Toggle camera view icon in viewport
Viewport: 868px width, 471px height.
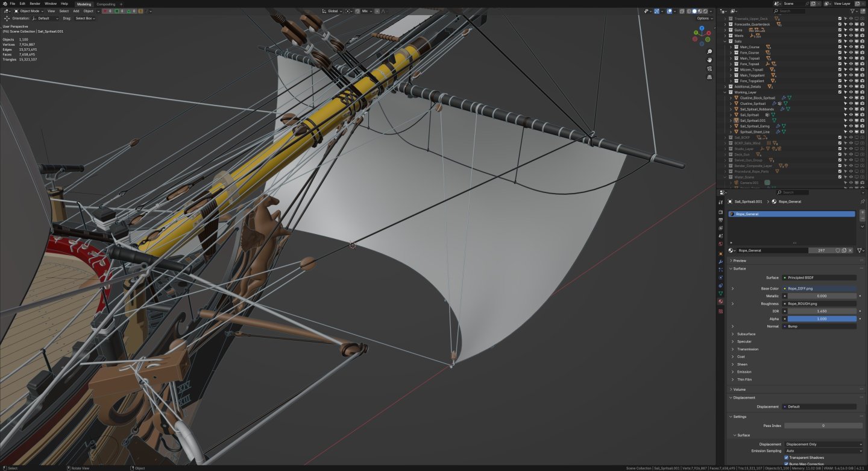pyautogui.click(x=710, y=68)
